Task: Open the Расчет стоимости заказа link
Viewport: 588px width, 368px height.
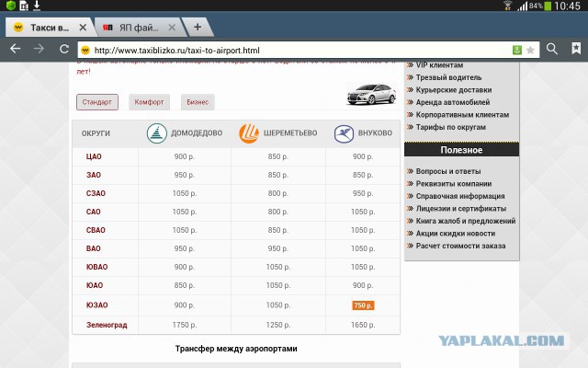Action: point(460,246)
